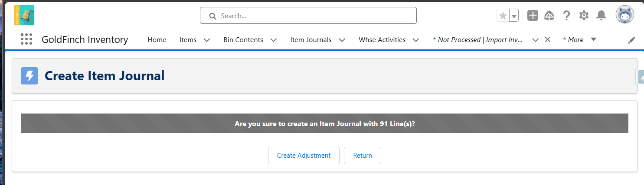Open the global actions plus icon

pyautogui.click(x=533, y=16)
